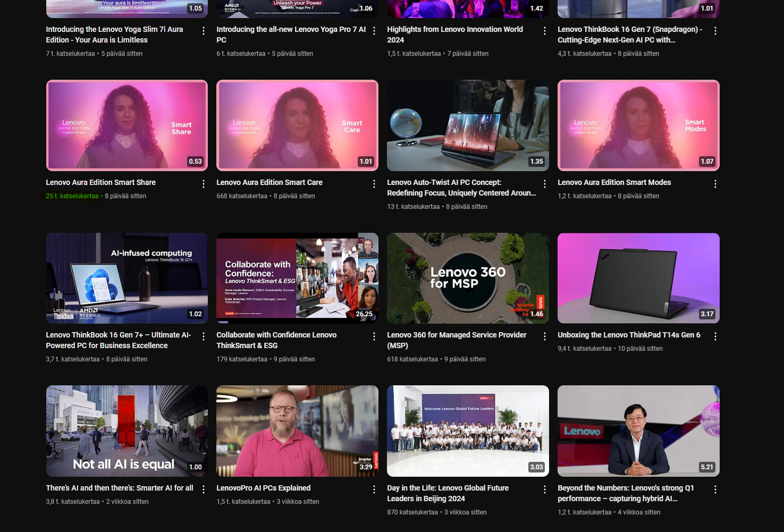
Task: Play the Collaborate with Confidence thumbnail
Action: tap(298, 278)
